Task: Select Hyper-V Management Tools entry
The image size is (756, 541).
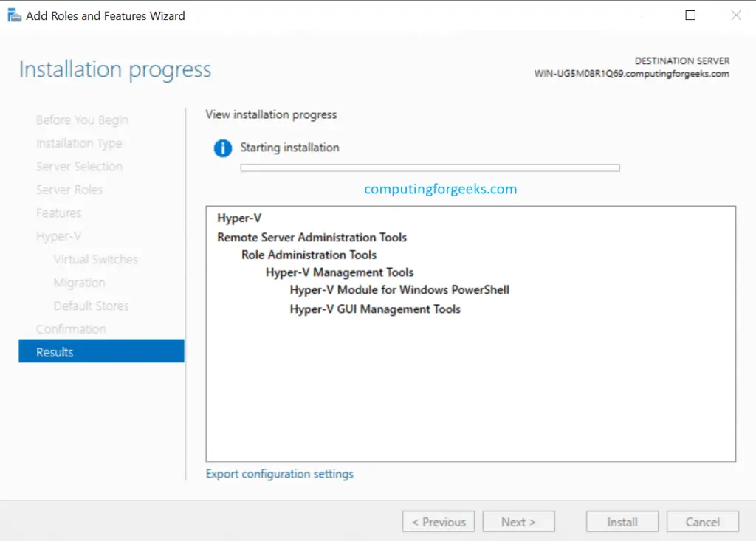Action: point(340,272)
